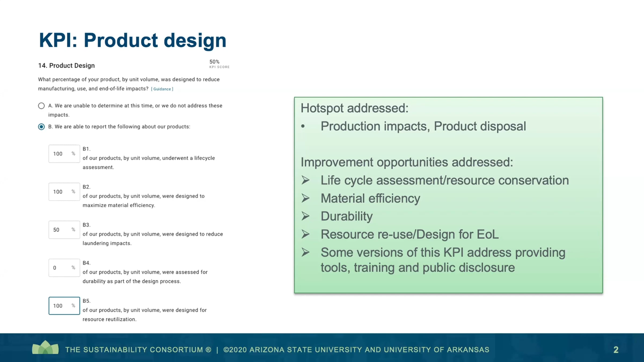Open the Guidance link
Image resolution: width=644 pixels, height=362 pixels.
click(x=162, y=89)
